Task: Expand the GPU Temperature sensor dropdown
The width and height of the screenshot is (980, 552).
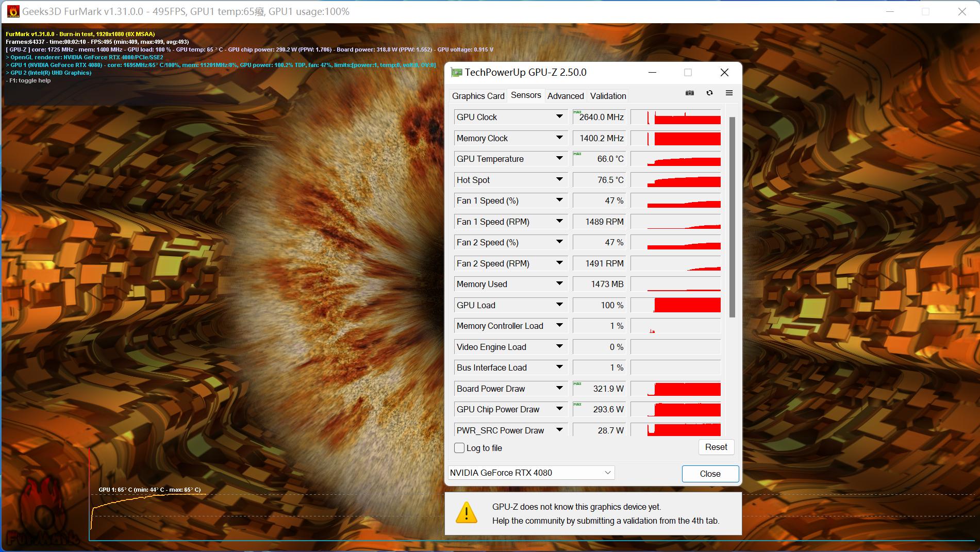Action: (x=559, y=159)
